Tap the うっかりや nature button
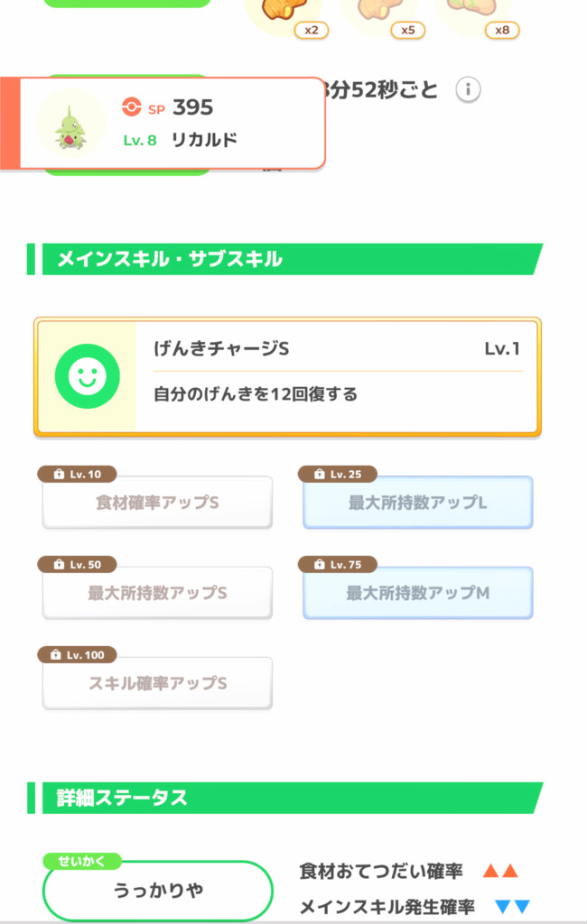Screen dimensions: 587x924 tap(158, 891)
